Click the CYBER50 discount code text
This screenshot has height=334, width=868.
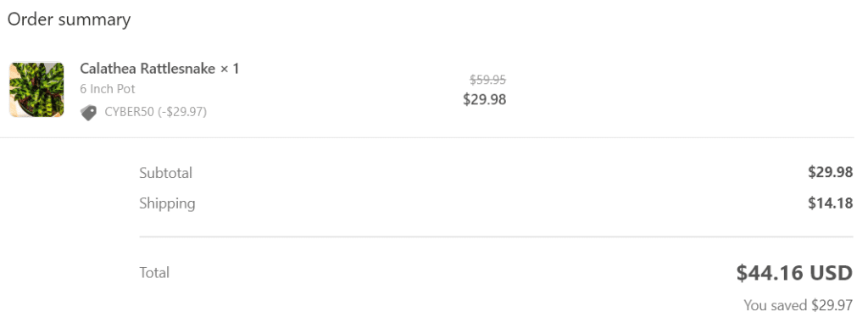pyautogui.click(x=130, y=113)
